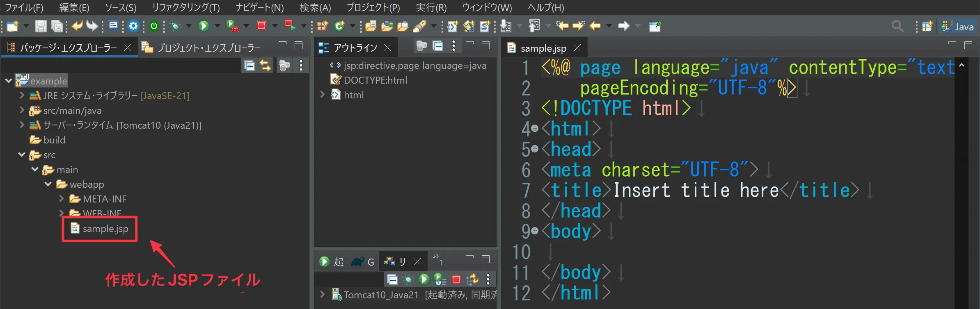Expand the html node in Outline view
This screenshot has height=309, width=980.
322,95
